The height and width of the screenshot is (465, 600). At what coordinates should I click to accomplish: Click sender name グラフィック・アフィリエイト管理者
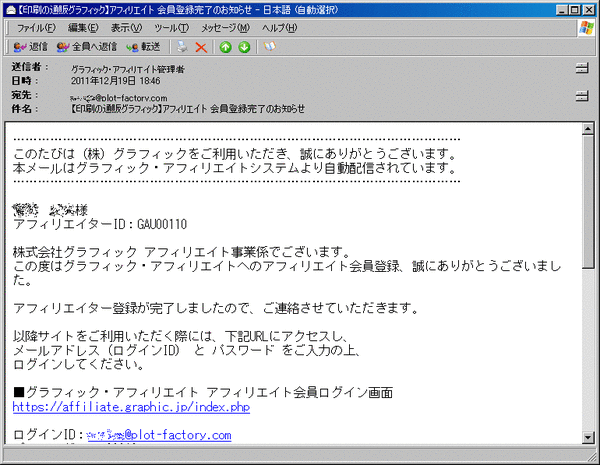point(128,69)
